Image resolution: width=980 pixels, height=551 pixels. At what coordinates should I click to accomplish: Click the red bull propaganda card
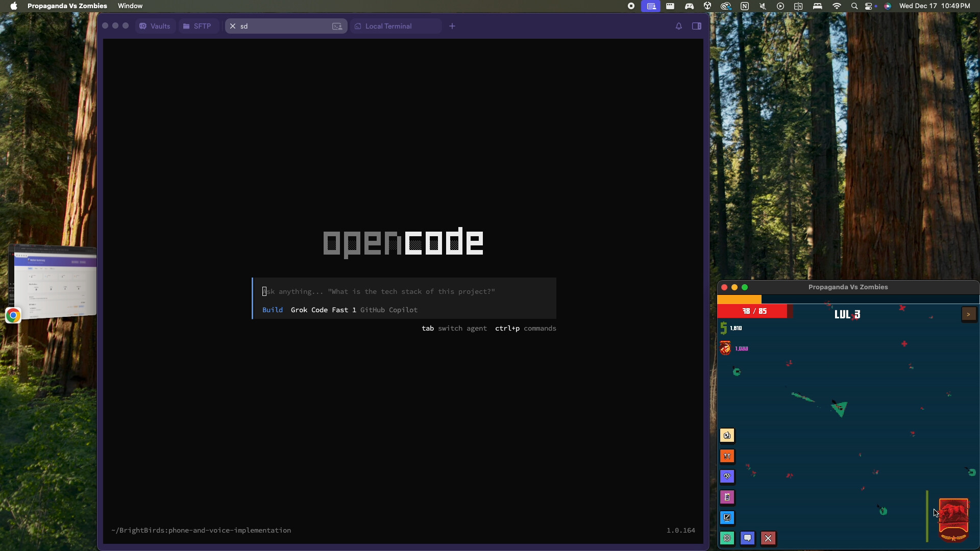coord(953,518)
